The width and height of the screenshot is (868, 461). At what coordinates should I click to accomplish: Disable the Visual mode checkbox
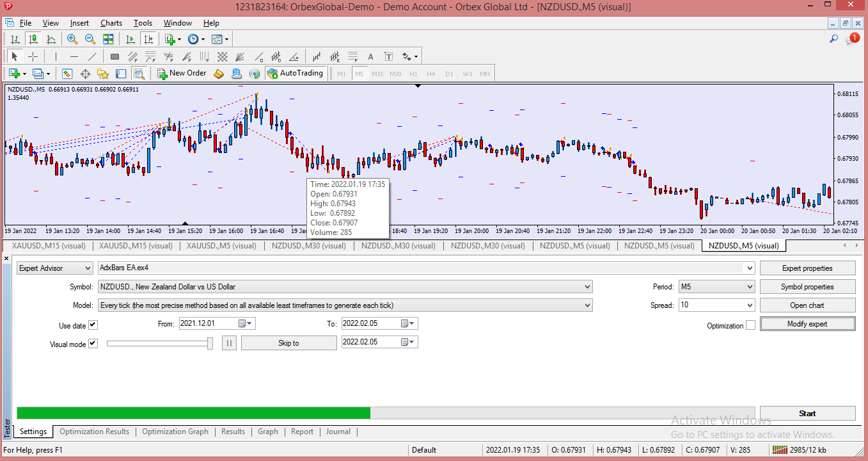point(93,344)
